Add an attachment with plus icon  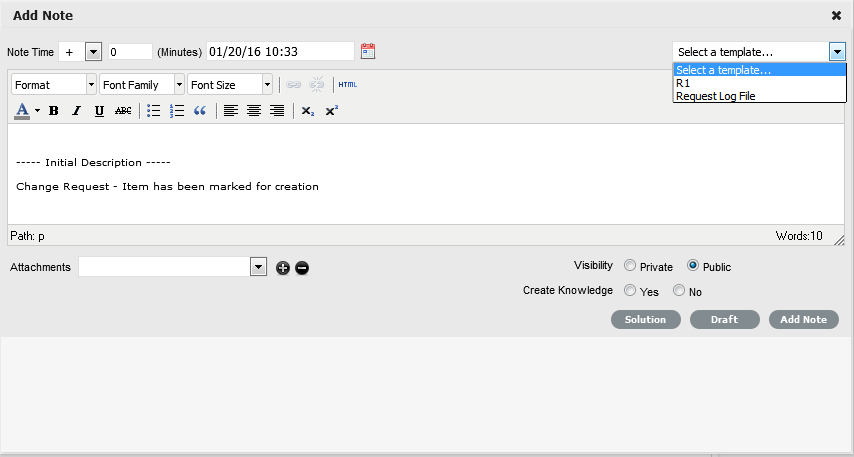283,268
